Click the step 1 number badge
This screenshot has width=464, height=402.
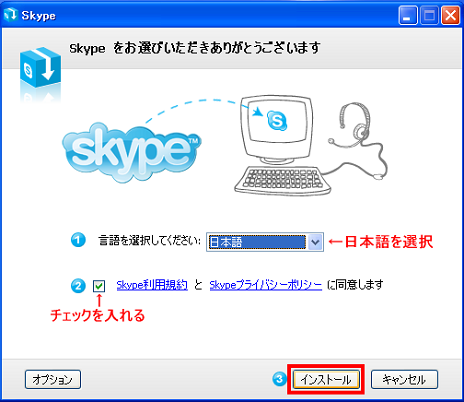pos(78,240)
